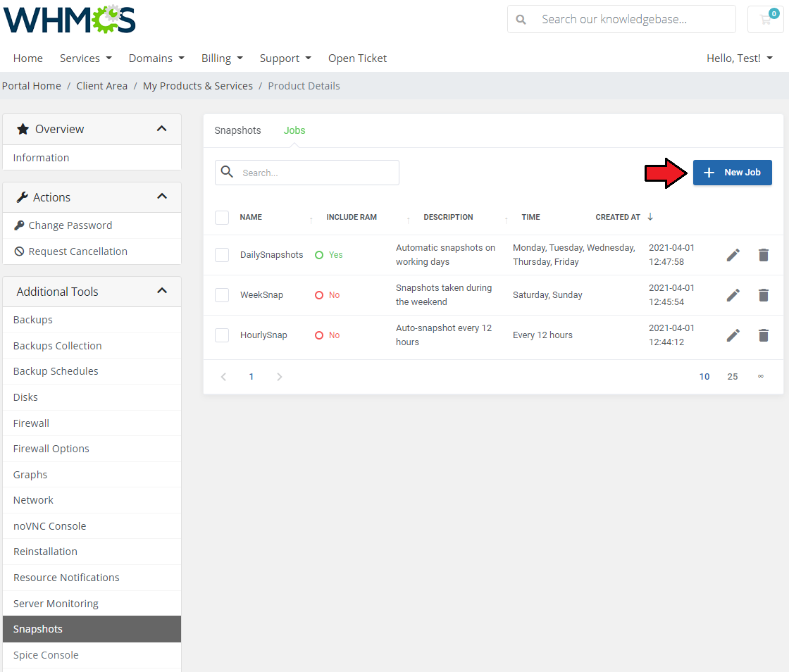The width and height of the screenshot is (789, 672).
Task: Switch to the Snapshots tab
Action: [x=237, y=130]
